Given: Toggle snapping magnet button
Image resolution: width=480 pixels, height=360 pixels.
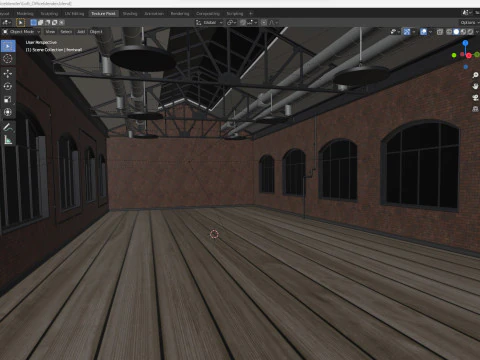Looking at the screenshot, I should (243, 22).
